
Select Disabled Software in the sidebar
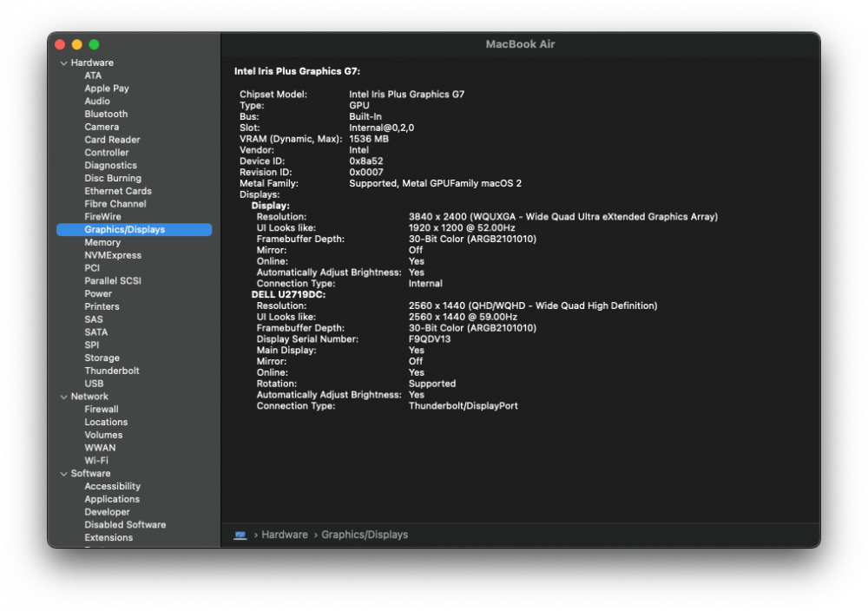click(125, 525)
